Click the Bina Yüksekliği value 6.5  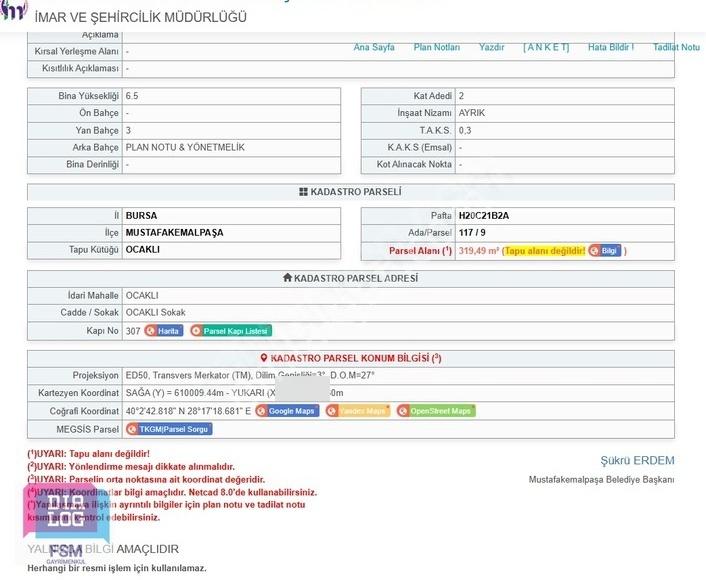click(x=132, y=96)
